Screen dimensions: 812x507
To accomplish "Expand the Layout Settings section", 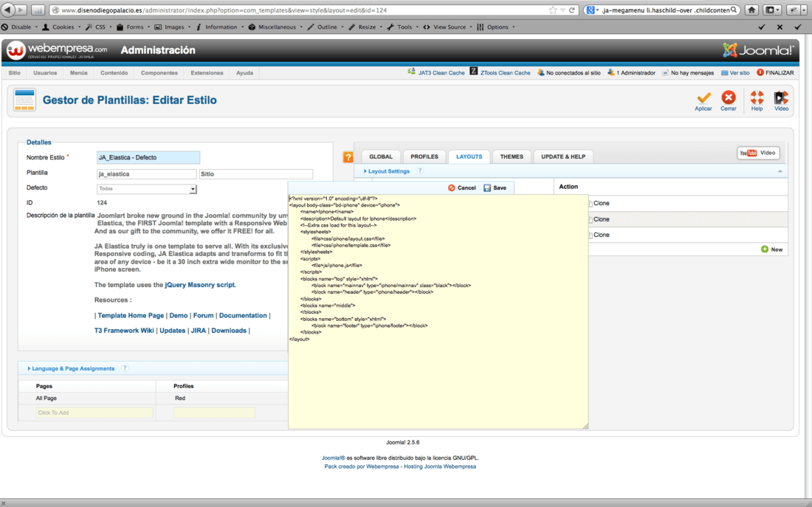I will (x=387, y=171).
